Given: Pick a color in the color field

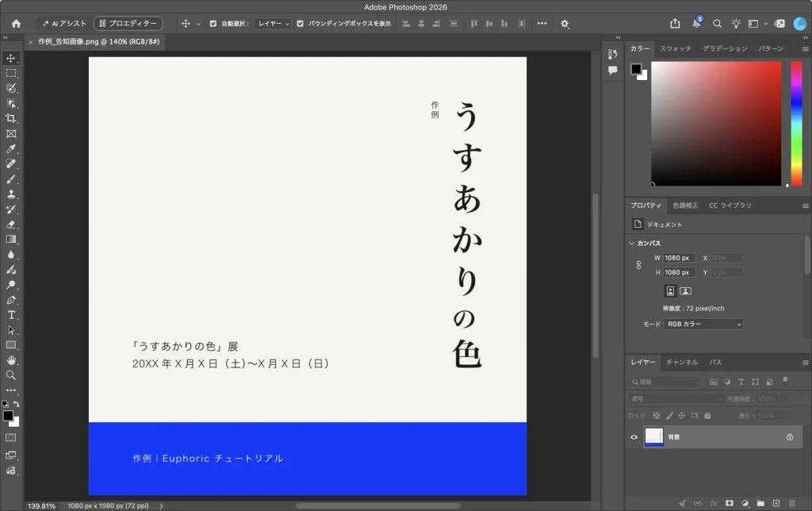Looking at the screenshot, I should coord(716,123).
